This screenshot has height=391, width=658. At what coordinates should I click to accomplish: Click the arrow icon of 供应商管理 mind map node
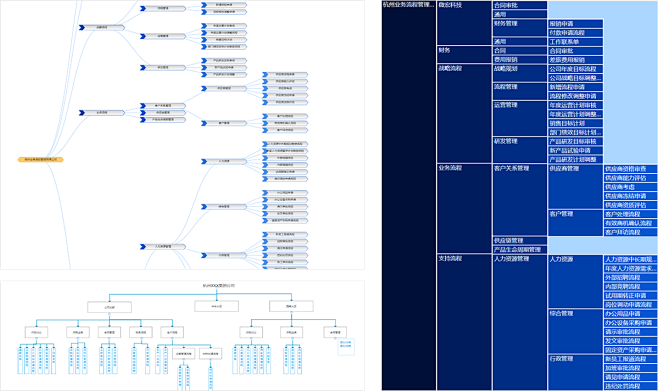point(204,89)
